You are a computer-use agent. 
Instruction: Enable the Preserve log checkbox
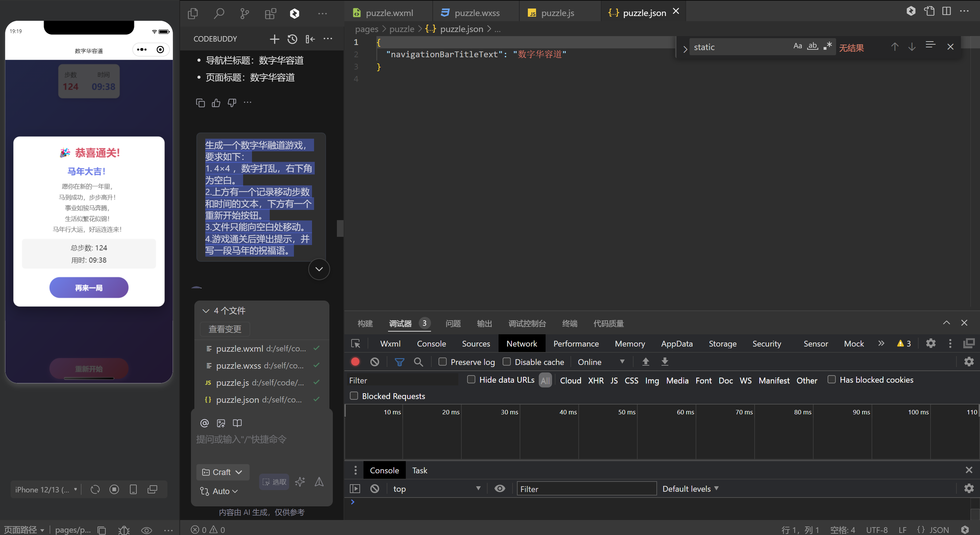pyautogui.click(x=443, y=362)
